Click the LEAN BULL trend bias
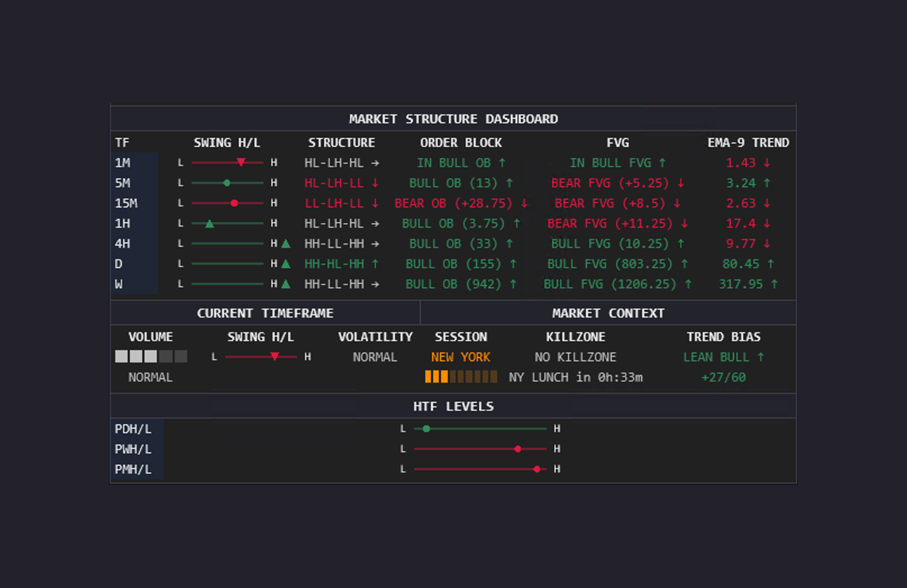The height and width of the screenshot is (588, 907). pyautogui.click(x=724, y=357)
